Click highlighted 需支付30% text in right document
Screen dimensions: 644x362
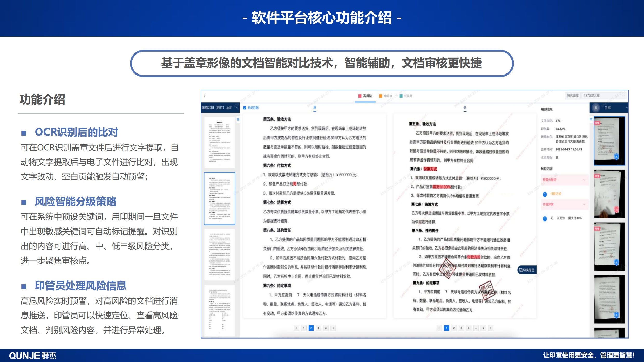coord(442,187)
